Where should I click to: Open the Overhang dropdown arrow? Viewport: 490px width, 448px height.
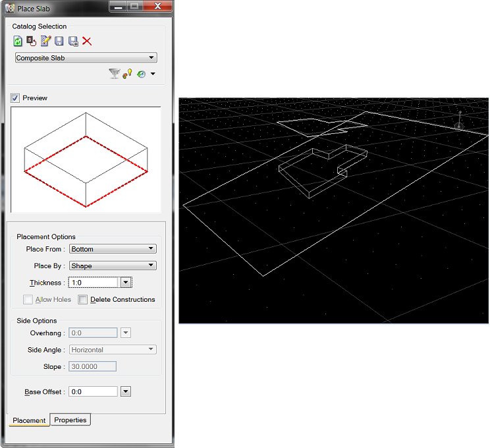126,333
